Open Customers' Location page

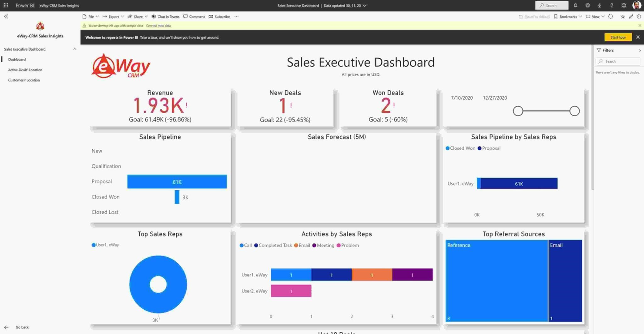[24, 80]
